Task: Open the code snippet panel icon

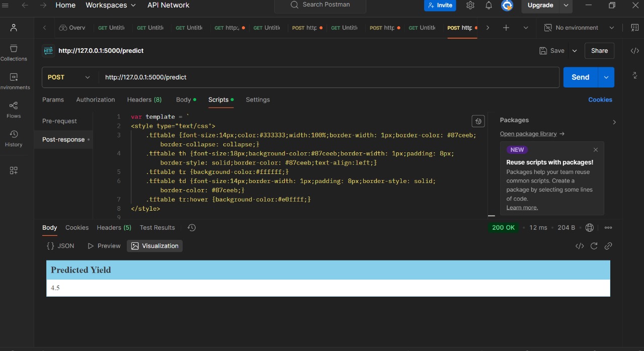Action: pyautogui.click(x=635, y=51)
